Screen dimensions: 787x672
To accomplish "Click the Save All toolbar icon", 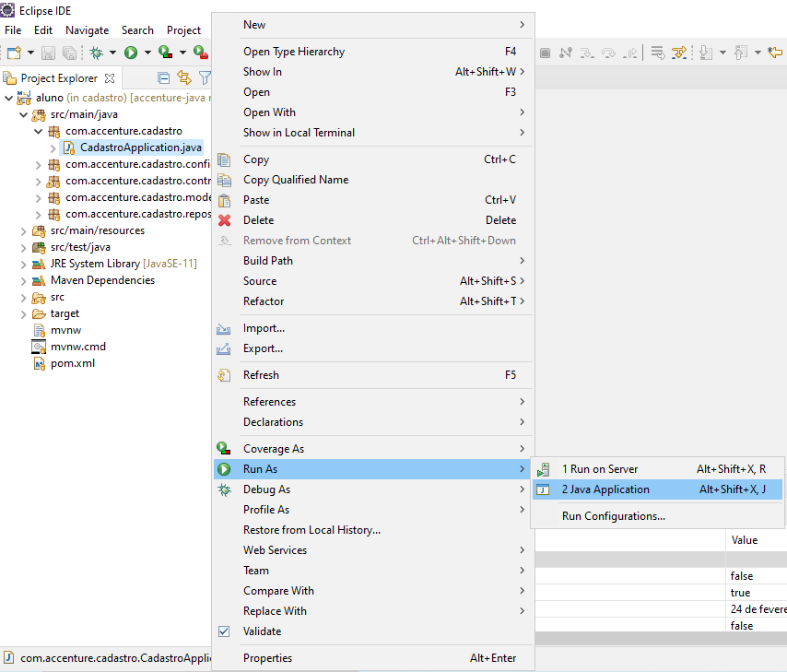I will tap(69, 53).
